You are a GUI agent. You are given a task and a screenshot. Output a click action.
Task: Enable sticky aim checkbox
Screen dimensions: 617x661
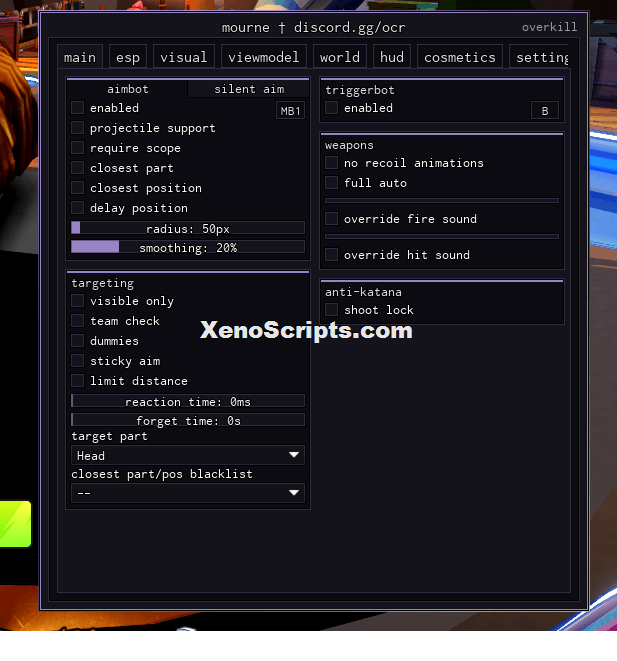click(77, 361)
